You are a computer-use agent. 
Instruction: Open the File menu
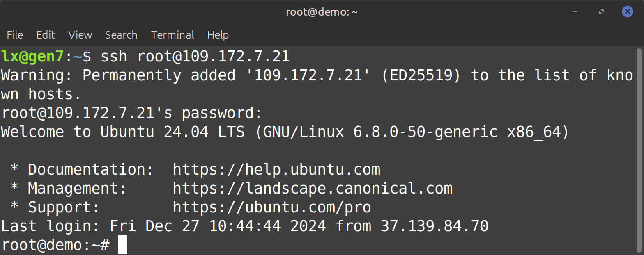tap(15, 35)
